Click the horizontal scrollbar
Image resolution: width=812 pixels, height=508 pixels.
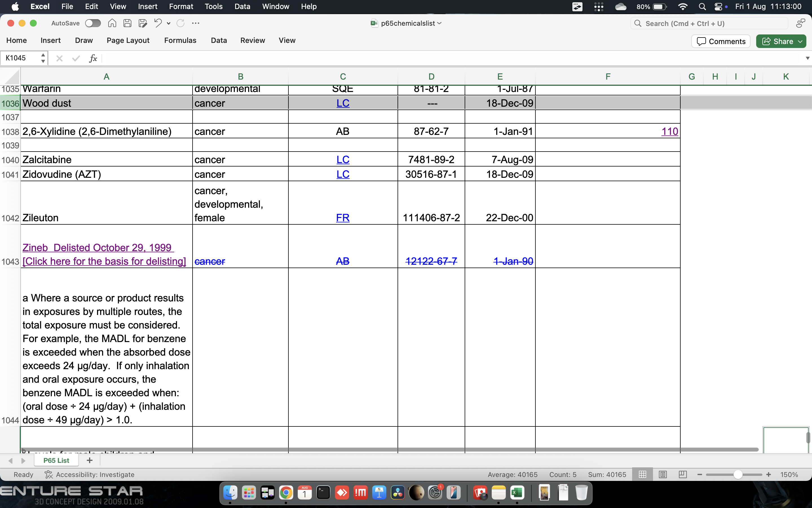tap(389, 450)
